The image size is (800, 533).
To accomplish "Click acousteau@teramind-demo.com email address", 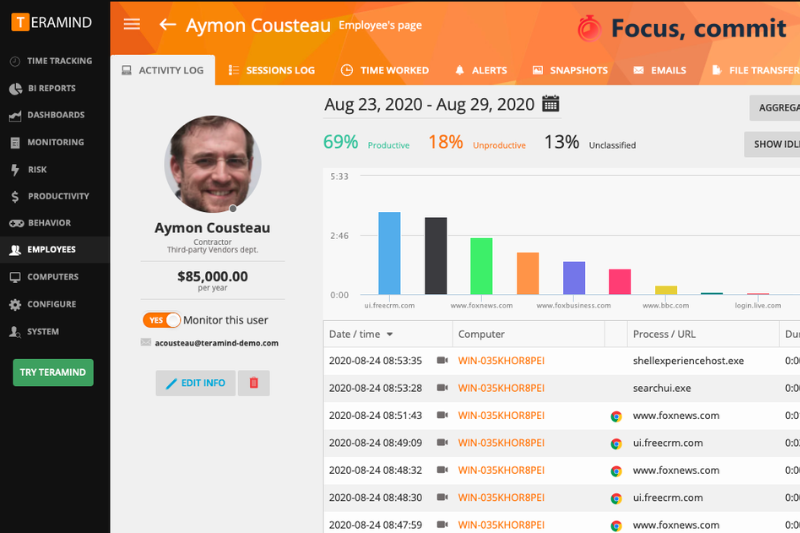I will point(216,343).
